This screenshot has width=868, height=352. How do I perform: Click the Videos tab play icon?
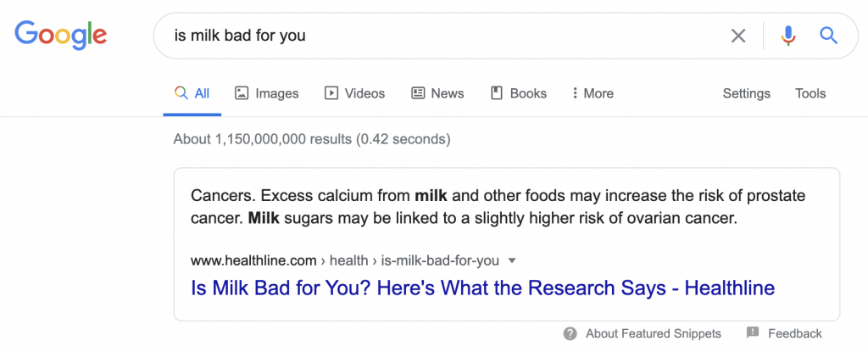click(331, 93)
